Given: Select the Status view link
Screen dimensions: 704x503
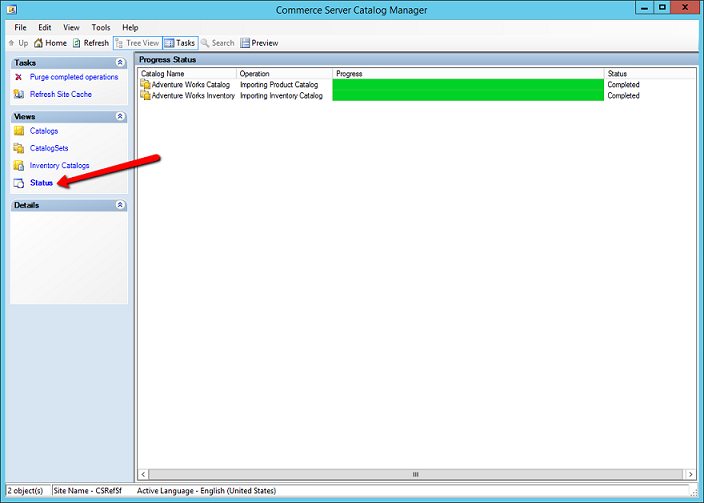Looking at the screenshot, I should pos(41,183).
